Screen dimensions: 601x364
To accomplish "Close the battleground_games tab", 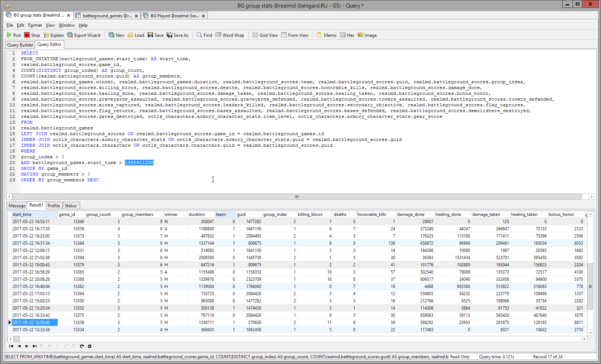I will (136, 16).
